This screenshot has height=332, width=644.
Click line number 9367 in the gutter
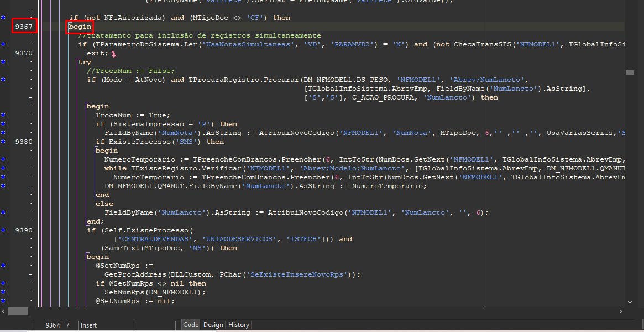click(x=24, y=27)
